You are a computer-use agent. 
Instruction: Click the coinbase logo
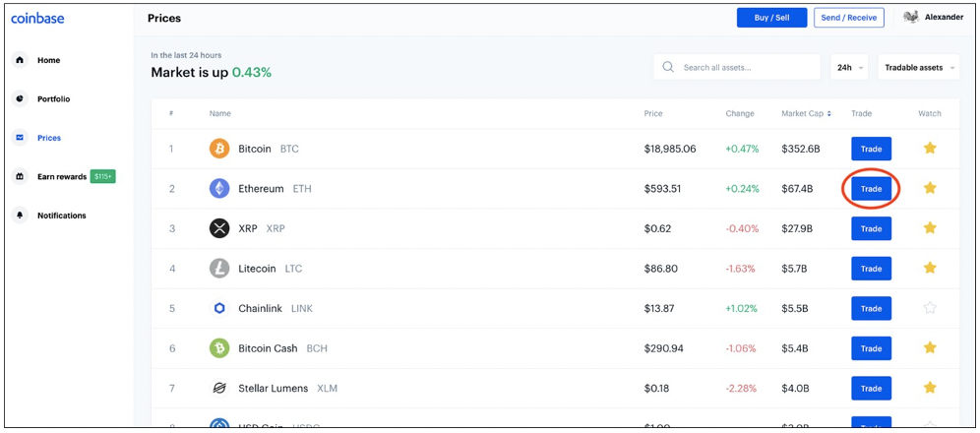[37, 18]
